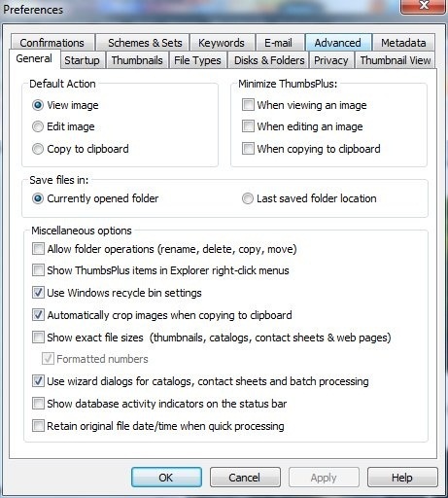The width and height of the screenshot is (448, 498).
Task: Toggle Show ThumbsPlus items in Explorer menus
Action: tap(38, 269)
